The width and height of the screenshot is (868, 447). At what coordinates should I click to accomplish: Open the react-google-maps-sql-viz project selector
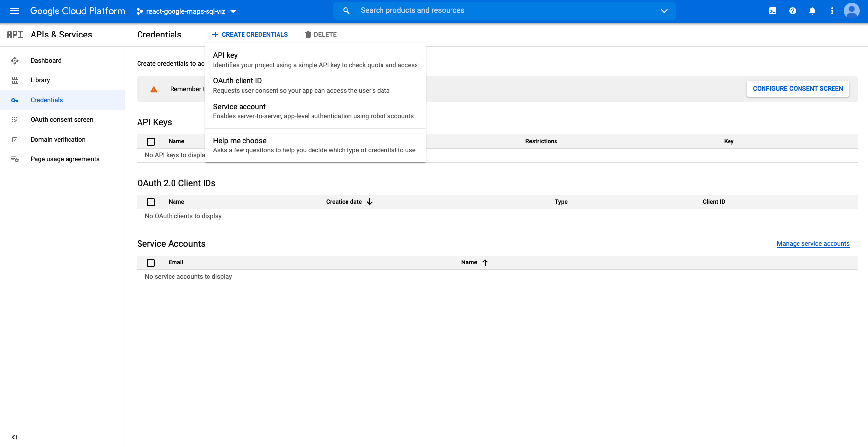tap(186, 11)
